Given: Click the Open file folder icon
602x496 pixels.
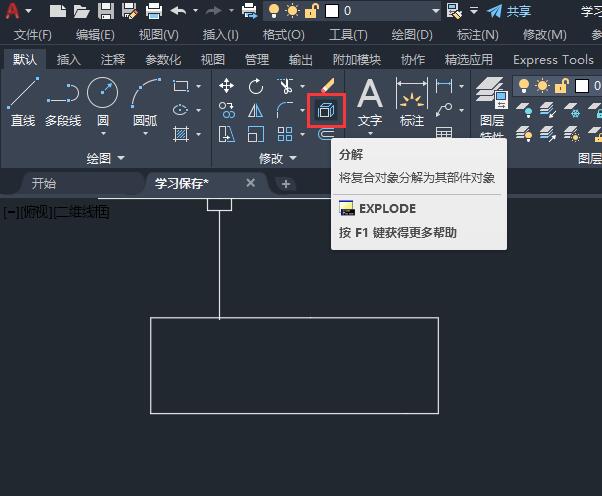Looking at the screenshot, I should [81, 11].
